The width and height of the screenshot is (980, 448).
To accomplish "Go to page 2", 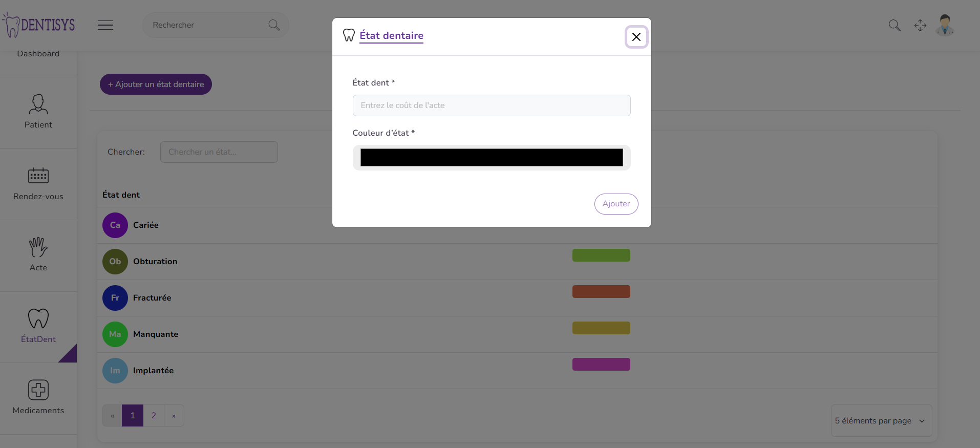I will [154, 416].
